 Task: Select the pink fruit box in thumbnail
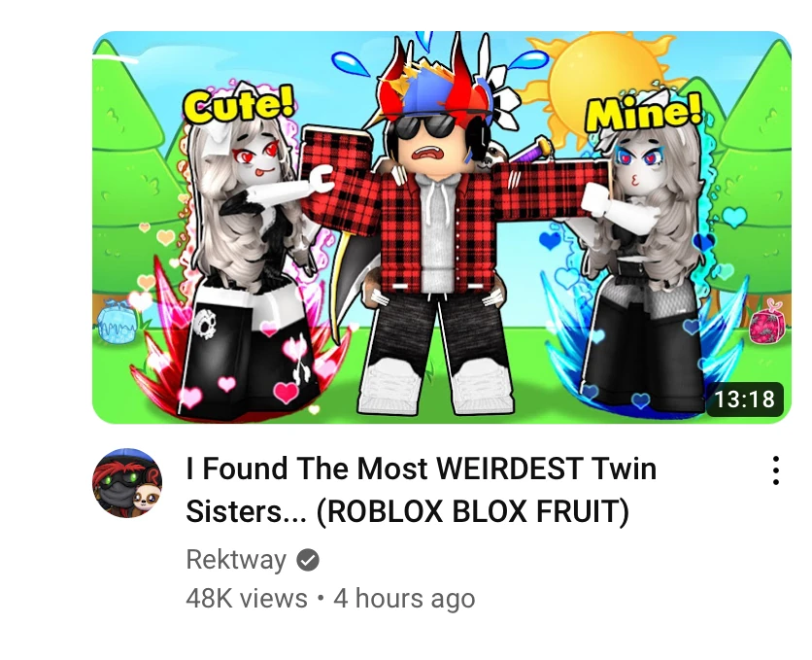coord(768,323)
